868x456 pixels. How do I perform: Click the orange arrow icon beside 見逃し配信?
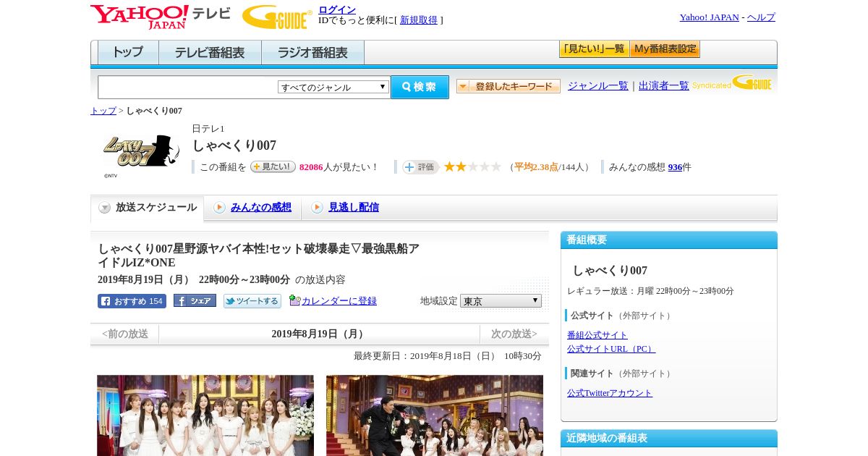coord(317,208)
